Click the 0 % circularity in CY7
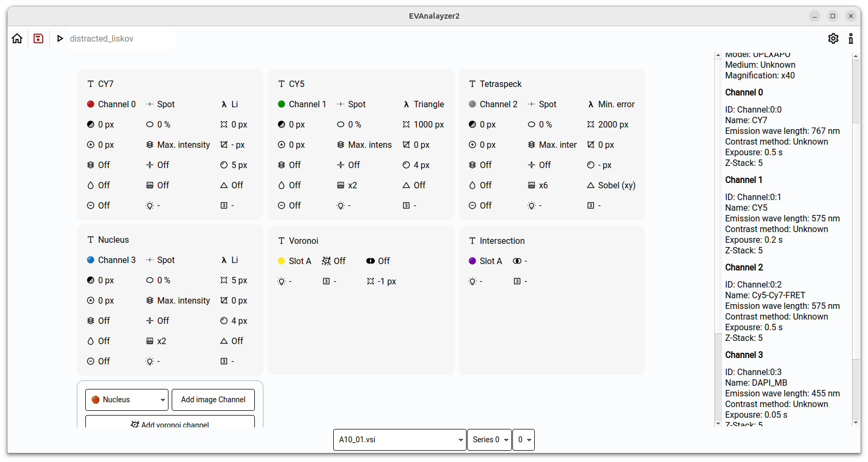This screenshot has height=462, width=868. (x=158, y=124)
